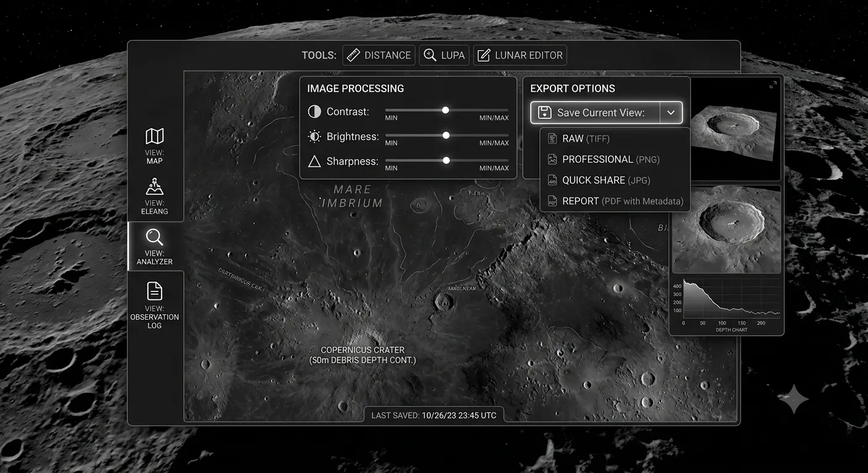Viewport: 868px width, 473px height.
Task: Click the Contrast: label text
Action: pos(348,111)
